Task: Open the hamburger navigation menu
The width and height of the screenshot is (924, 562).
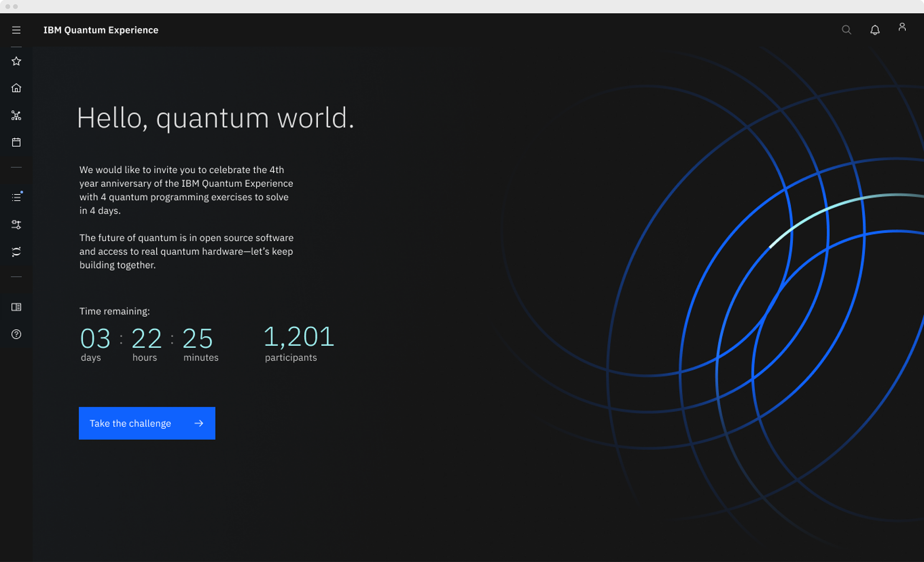Action: [x=16, y=30]
